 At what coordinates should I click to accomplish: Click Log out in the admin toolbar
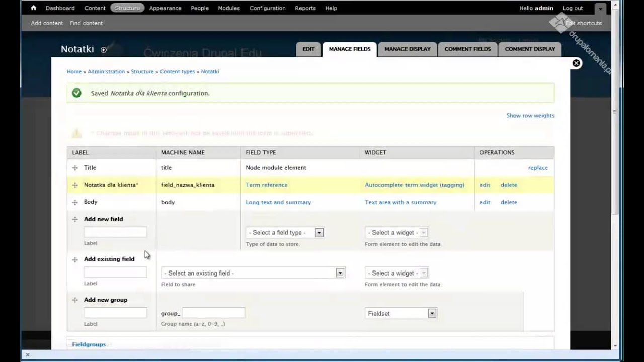pyautogui.click(x=573, y=8)
